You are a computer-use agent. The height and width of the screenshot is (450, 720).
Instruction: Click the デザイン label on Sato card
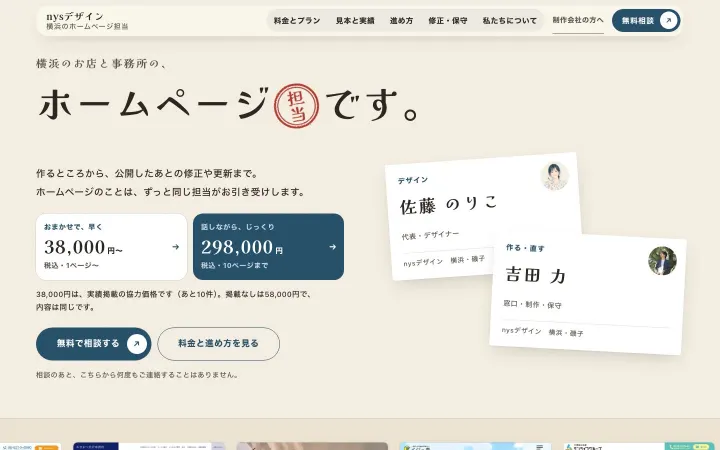point(413,180)
